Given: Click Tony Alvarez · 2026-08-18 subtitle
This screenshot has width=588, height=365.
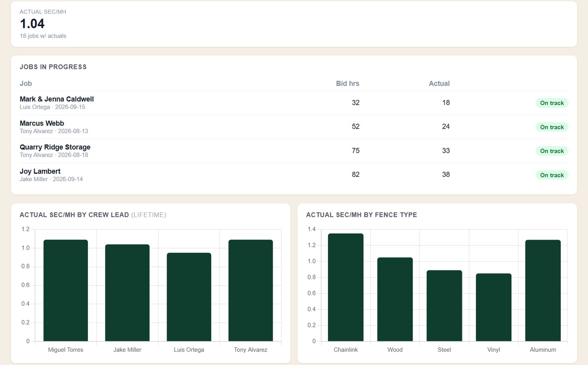Looking at the screenshot, I should click(54, 155).
